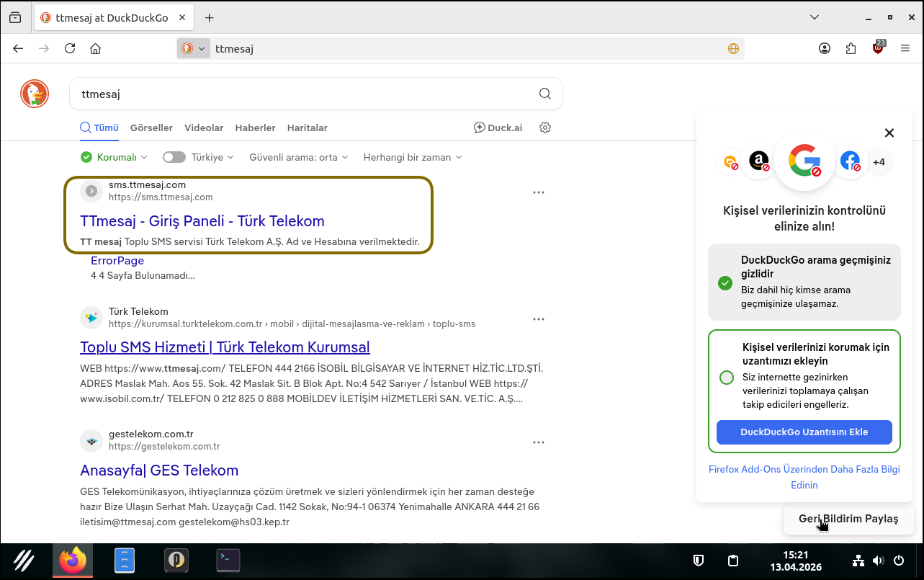
Task: Click Geri Bildirim Paylaş button
Action: (848, 519)
